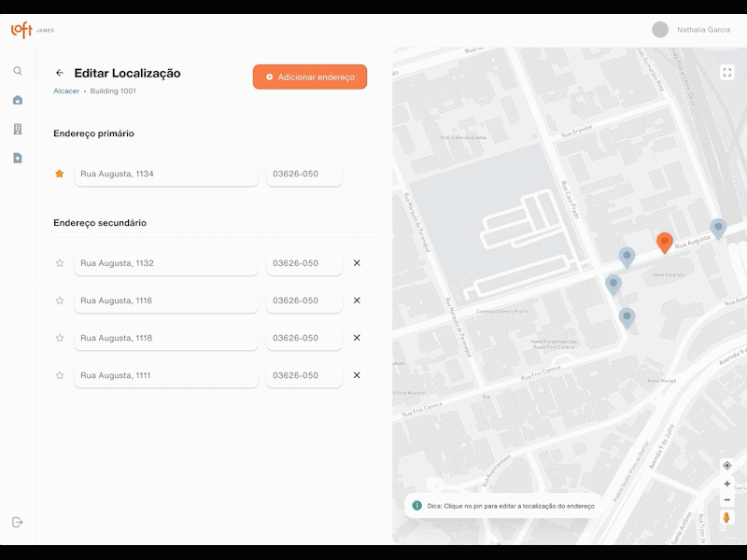
Task: Click the logout icon at sidebar bottom
Action: pos(18,522)
